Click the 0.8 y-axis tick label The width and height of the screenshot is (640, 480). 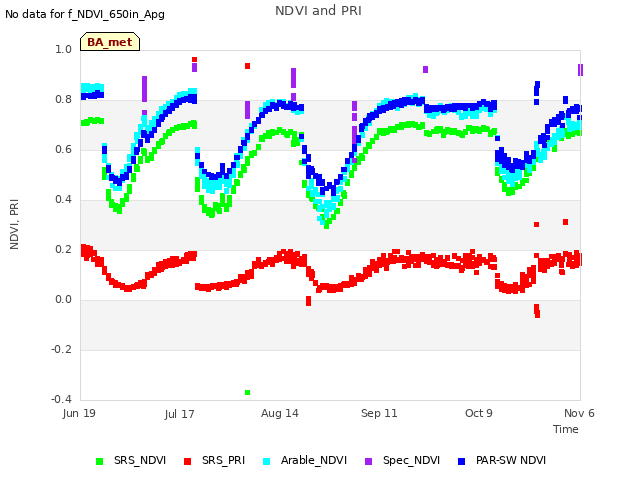[63, 100]
